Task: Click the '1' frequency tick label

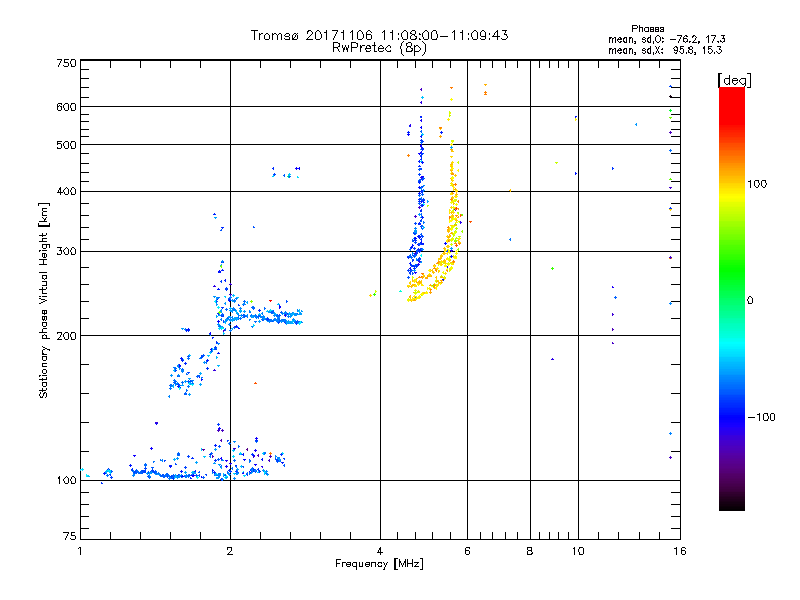Action: 80,551
